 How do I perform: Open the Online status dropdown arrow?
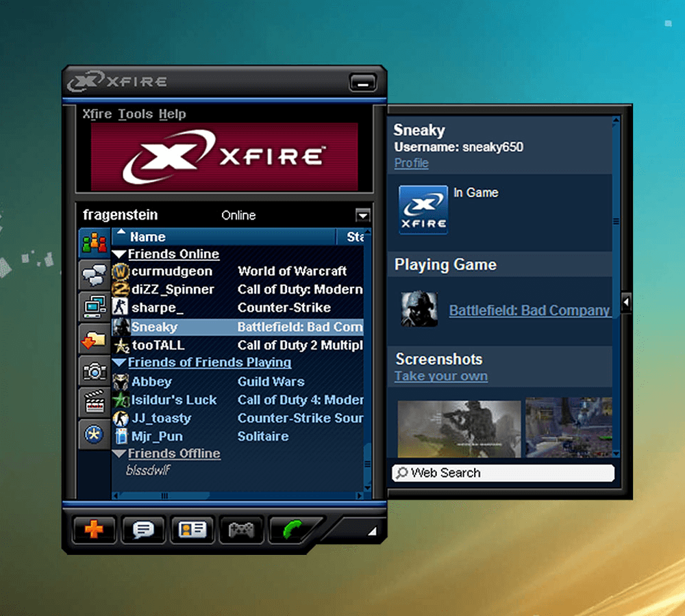coord(362,216)
